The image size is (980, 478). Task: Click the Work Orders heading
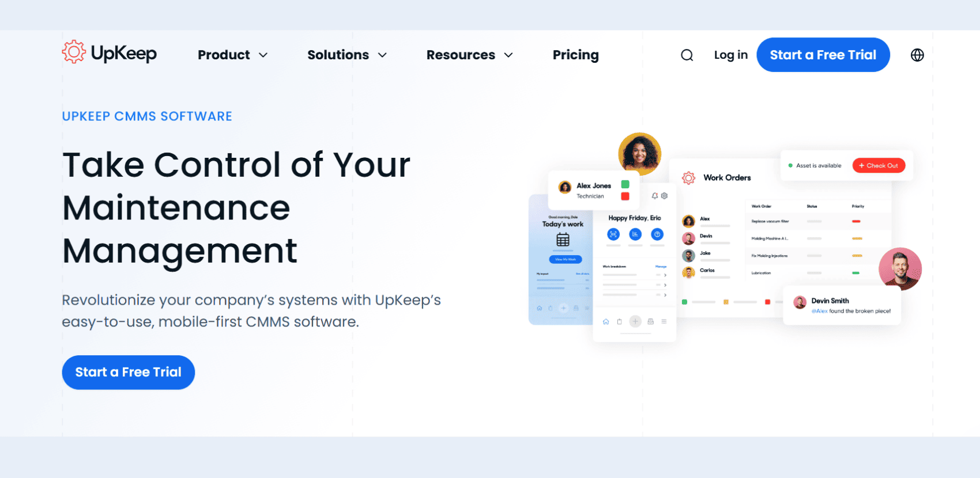click(727, 178)
